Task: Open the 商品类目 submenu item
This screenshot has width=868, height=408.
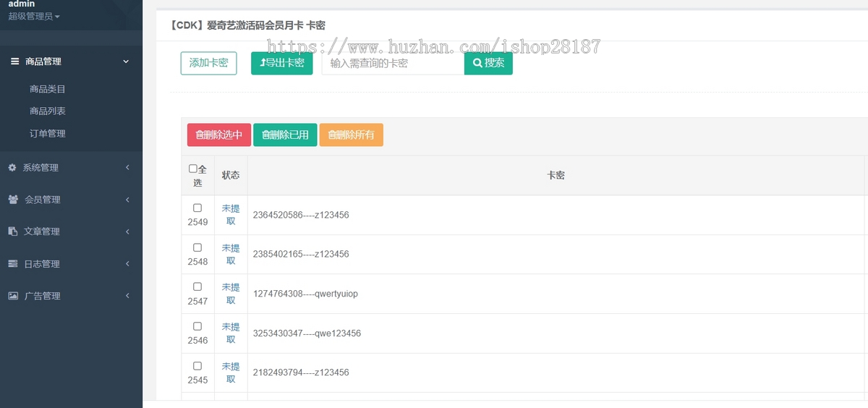Action: pos(48,89)
